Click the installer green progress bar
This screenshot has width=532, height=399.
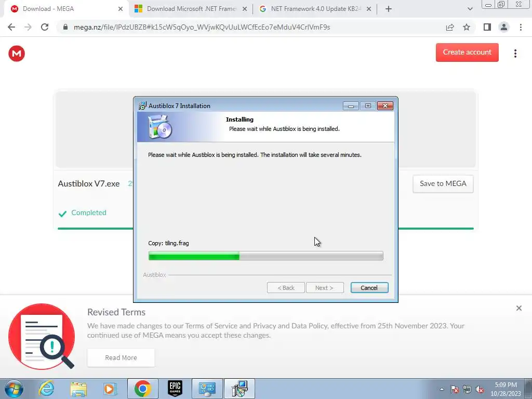coord(265,256)
